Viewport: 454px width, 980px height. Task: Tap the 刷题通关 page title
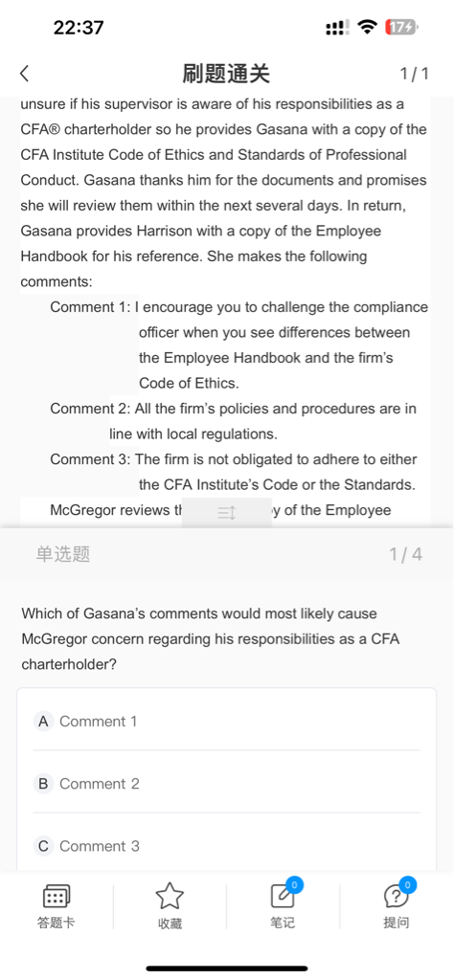[226, 74]
